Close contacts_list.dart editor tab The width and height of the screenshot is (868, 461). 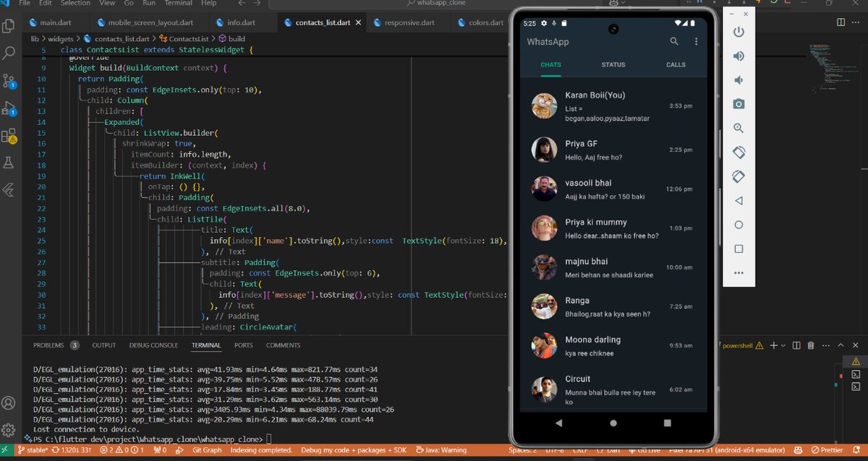[x=359, y=22]
